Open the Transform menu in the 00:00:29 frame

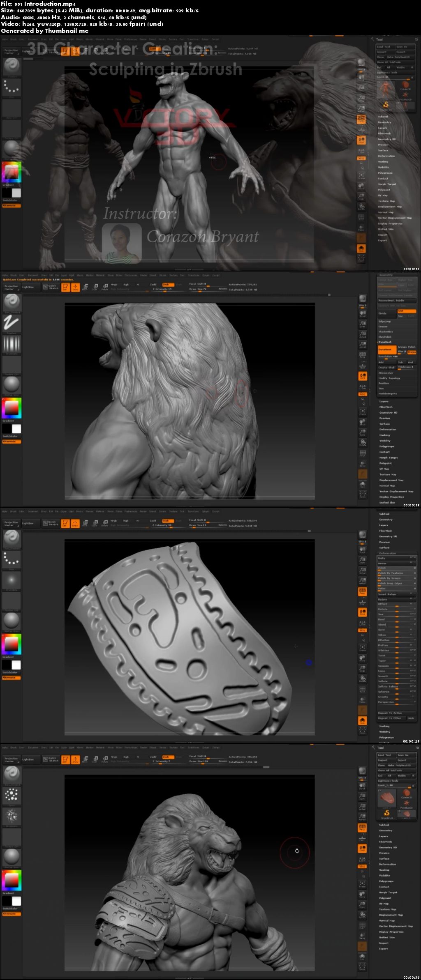pos(193,511)
